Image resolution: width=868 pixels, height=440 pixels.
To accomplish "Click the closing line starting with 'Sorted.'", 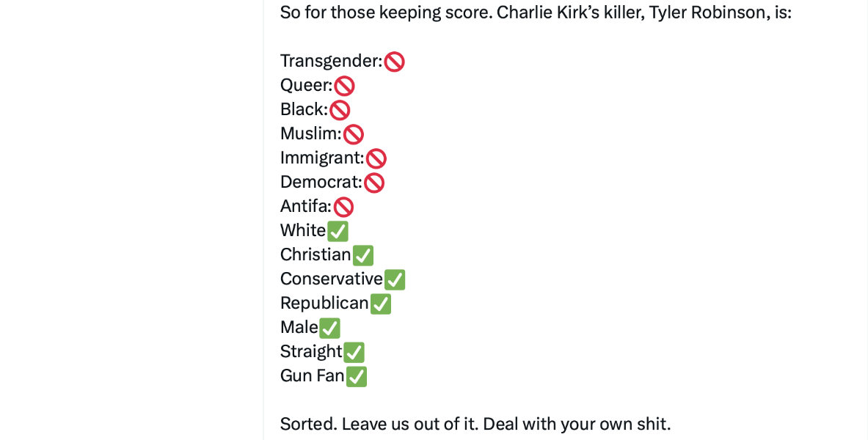I will pyautogui.click(x=475, y=424).
